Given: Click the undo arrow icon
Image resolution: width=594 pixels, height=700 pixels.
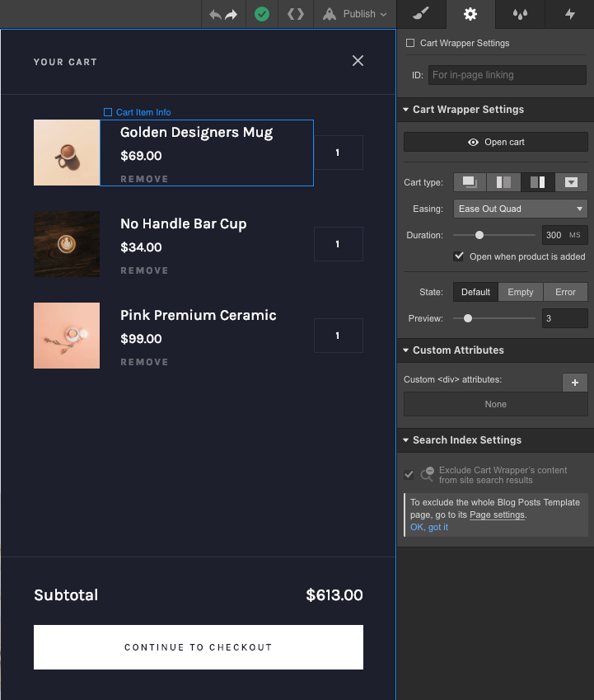Looking at the screenshot, I should pos(215,15).
